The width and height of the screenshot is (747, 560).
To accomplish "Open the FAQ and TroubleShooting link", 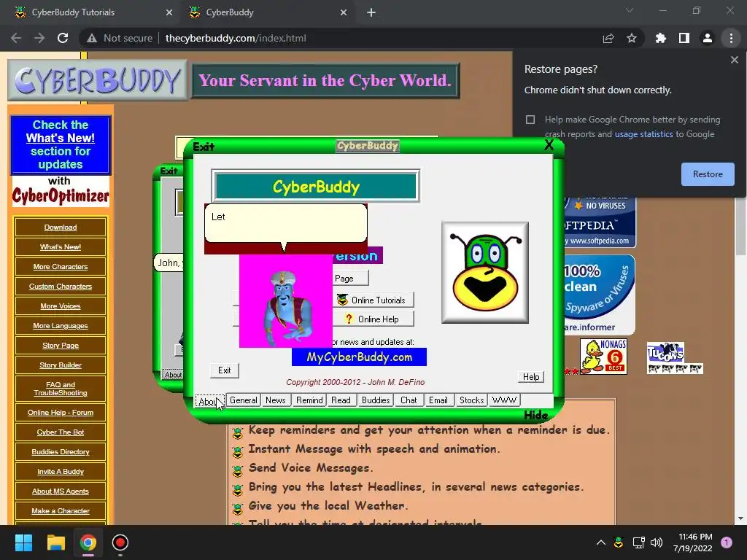I will point(61,389).
